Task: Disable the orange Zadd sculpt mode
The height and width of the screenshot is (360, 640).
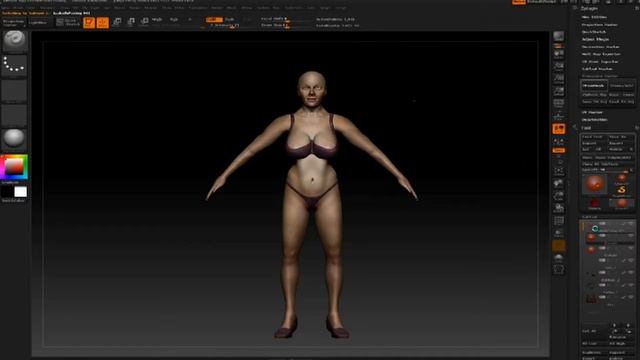Action: 214,19
